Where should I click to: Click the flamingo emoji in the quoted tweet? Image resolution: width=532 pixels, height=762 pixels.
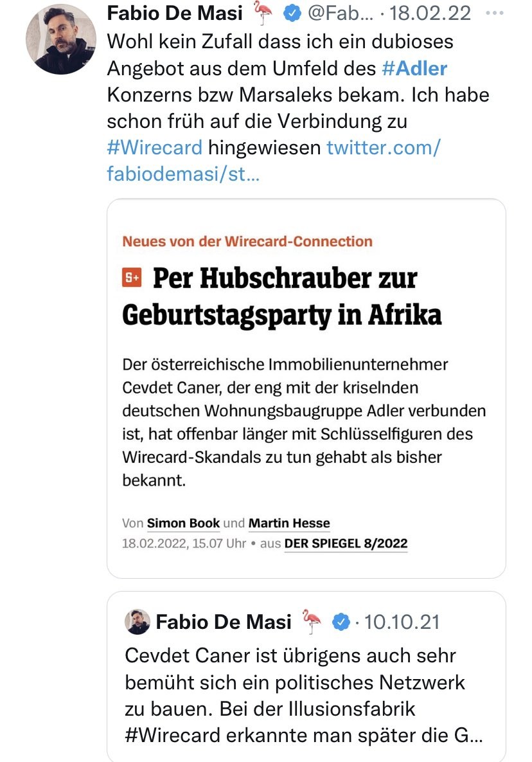(312, 622)
